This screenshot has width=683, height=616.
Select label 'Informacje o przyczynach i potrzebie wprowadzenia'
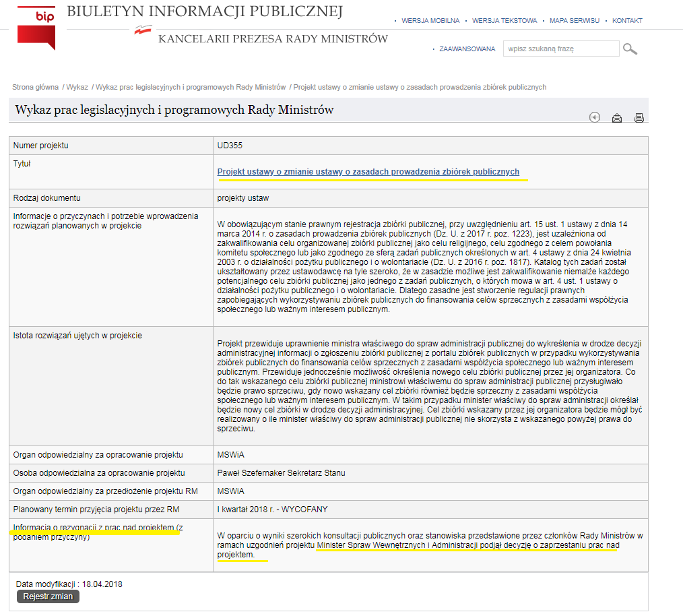click(105, 221)
